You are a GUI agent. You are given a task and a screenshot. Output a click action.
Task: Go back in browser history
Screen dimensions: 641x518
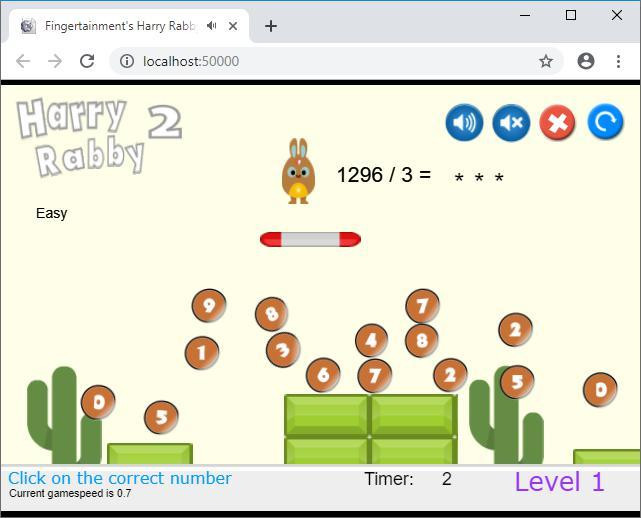click(x=23, y=61)
